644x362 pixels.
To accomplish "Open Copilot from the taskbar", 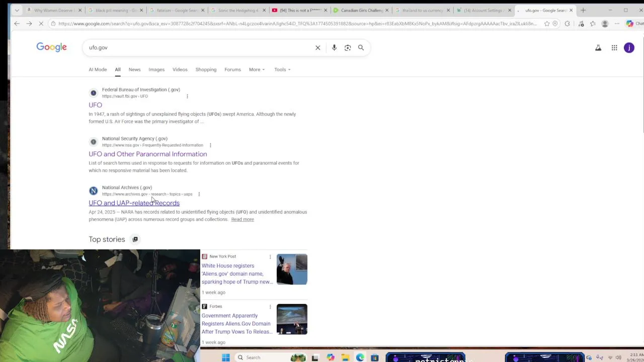I will tap(330, 357).
